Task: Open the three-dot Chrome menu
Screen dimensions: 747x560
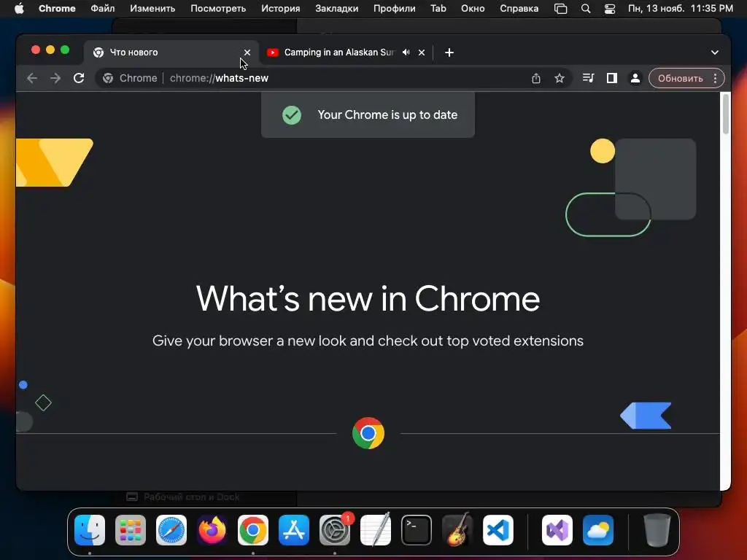Action: 715,78
